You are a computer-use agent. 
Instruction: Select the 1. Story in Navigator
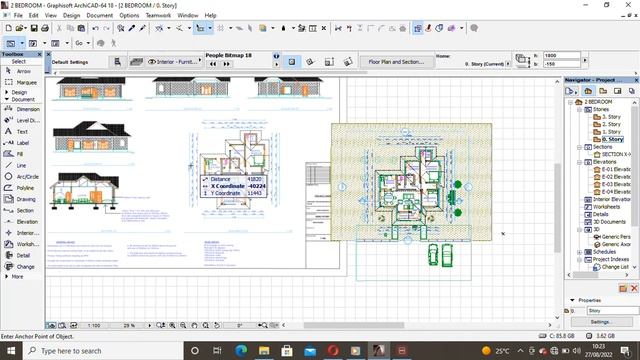tap(611, 132)
